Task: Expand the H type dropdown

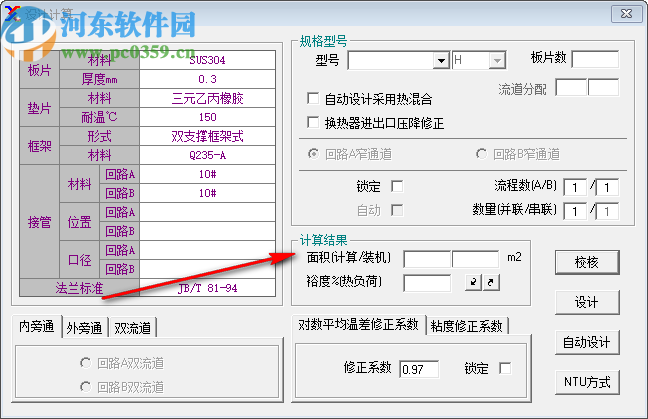Action: tap(498, 61)
